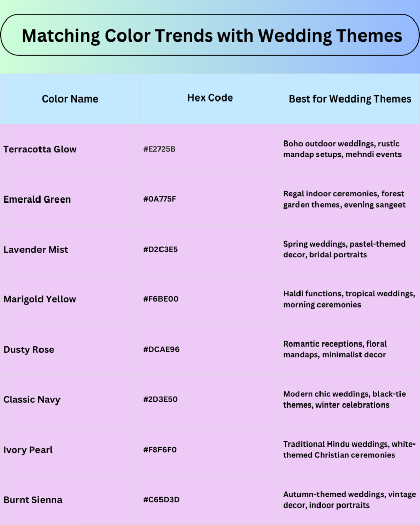Click the Color Name column header
This screenshot has height=525, width=420.
pyautogui.click(x=70, y=99)
